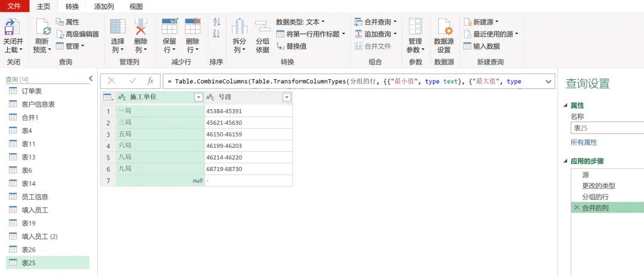Sort ascending with the A-Z icon

tap(217, 22)
